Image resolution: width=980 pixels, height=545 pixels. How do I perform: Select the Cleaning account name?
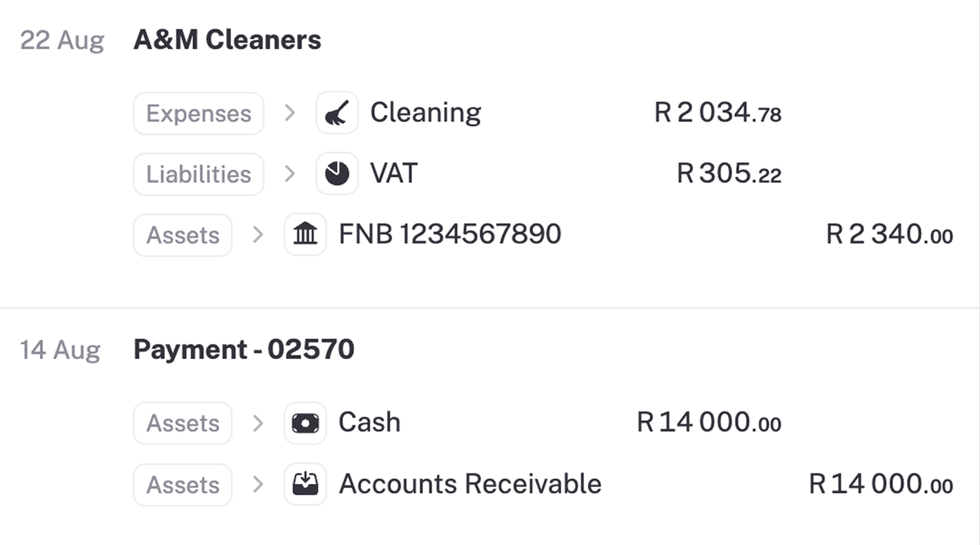[x=425, y=112]
